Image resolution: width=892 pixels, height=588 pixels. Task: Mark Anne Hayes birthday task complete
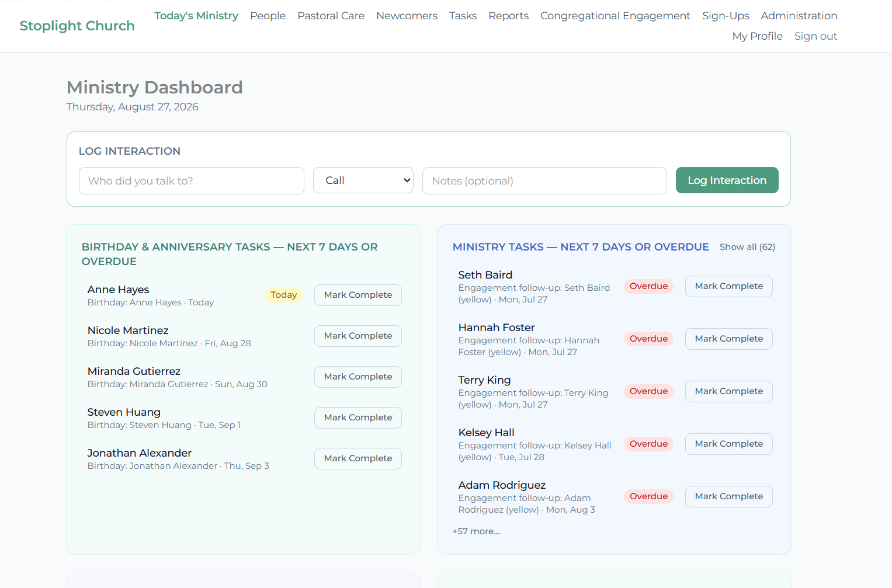[x=358, y=295]
